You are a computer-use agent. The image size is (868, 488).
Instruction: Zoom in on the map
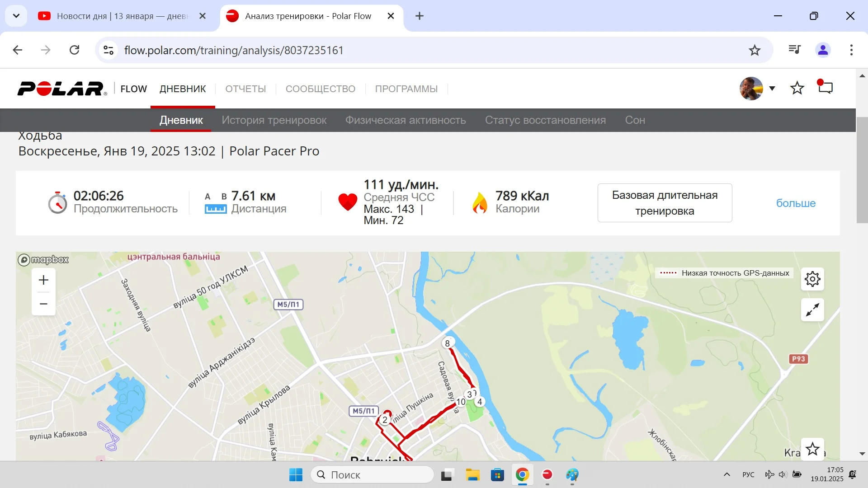coord(43,280)
